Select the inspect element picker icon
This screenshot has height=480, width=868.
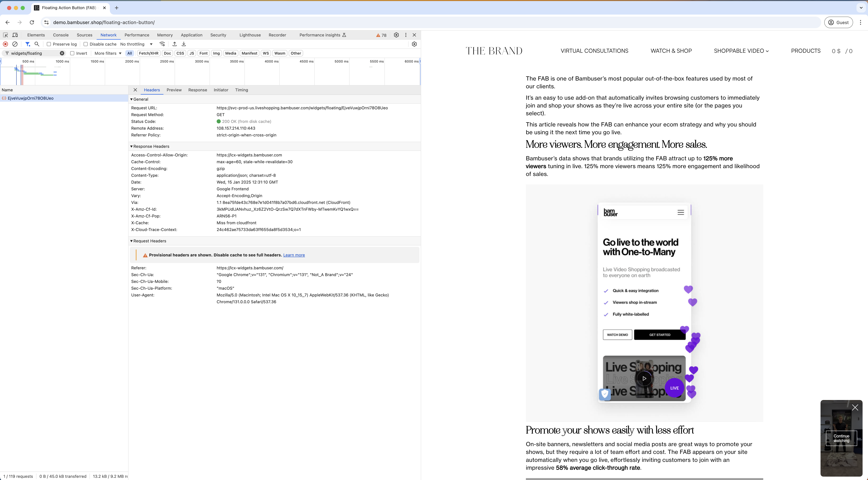pyautogui.click(x=5, y=35)
